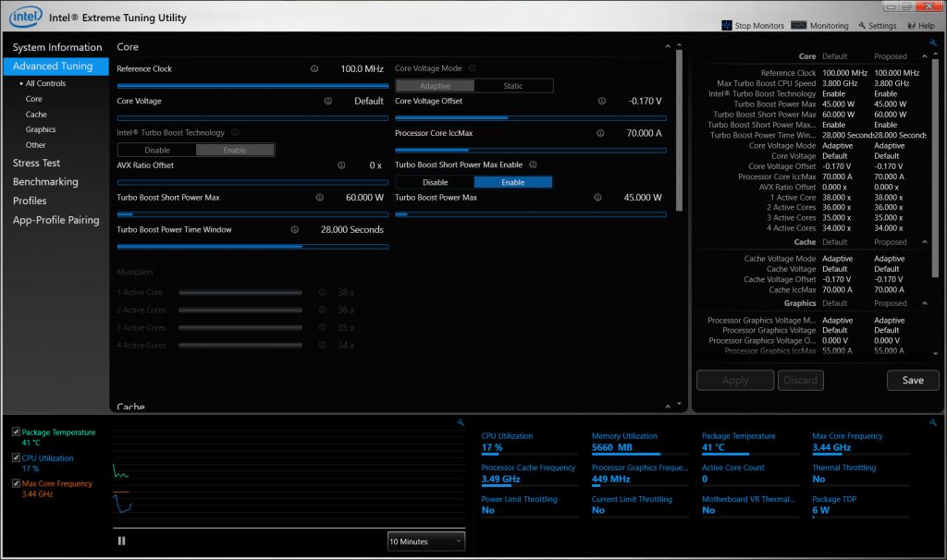Toggle Max Core Frequency checkbox
The image size is (947, 560).
point(17,482)
